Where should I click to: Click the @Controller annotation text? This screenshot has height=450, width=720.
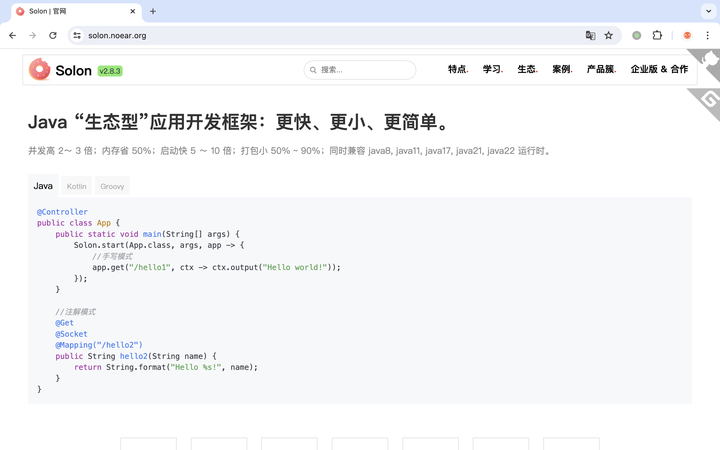62,212
